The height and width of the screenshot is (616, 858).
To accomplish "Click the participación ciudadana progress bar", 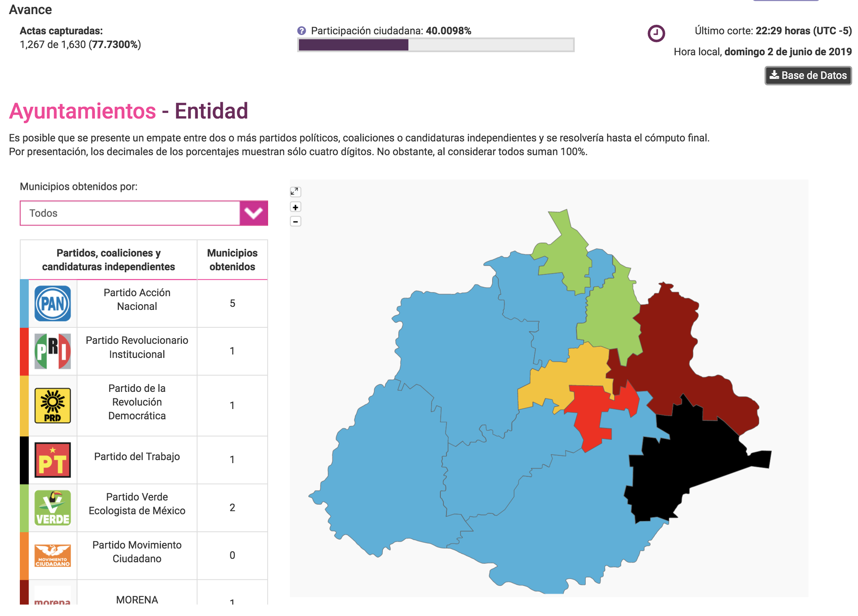I will 435,45.
